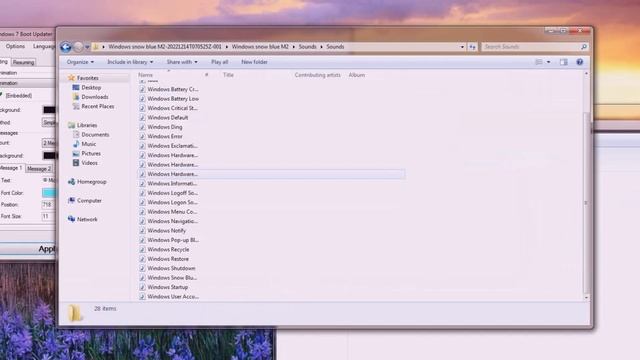Switch to the Message 1 tab
This screenshot has height=360, width=640.
click(11, 168)
